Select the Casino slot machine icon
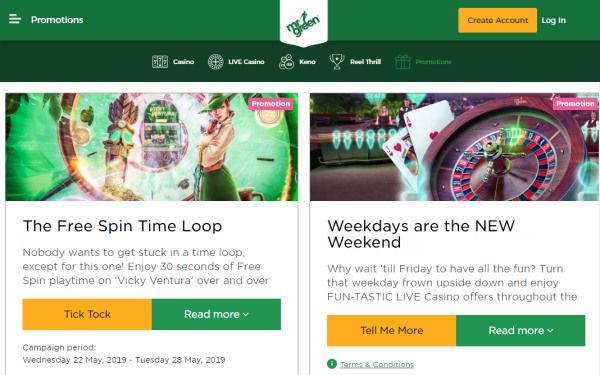Viewport: 600px width, 375px height. [160, 62]
